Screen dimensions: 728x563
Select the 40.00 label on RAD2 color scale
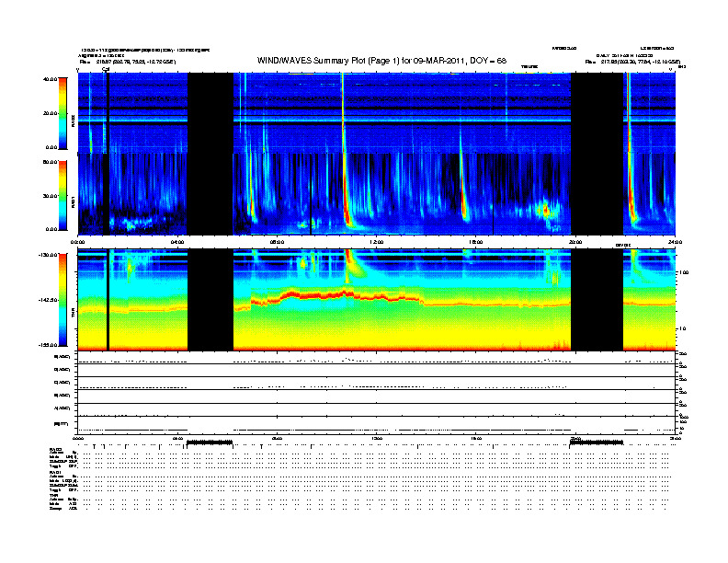click(x=50, y=79)
